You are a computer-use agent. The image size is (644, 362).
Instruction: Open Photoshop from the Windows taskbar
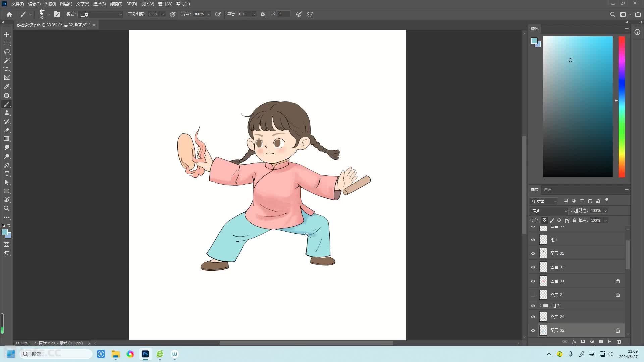point(145,354)
